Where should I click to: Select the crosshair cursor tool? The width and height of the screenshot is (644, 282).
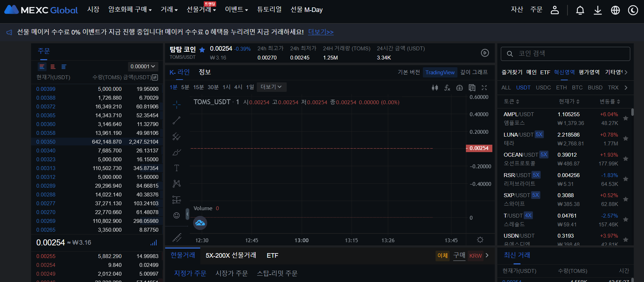click(177, 105)
